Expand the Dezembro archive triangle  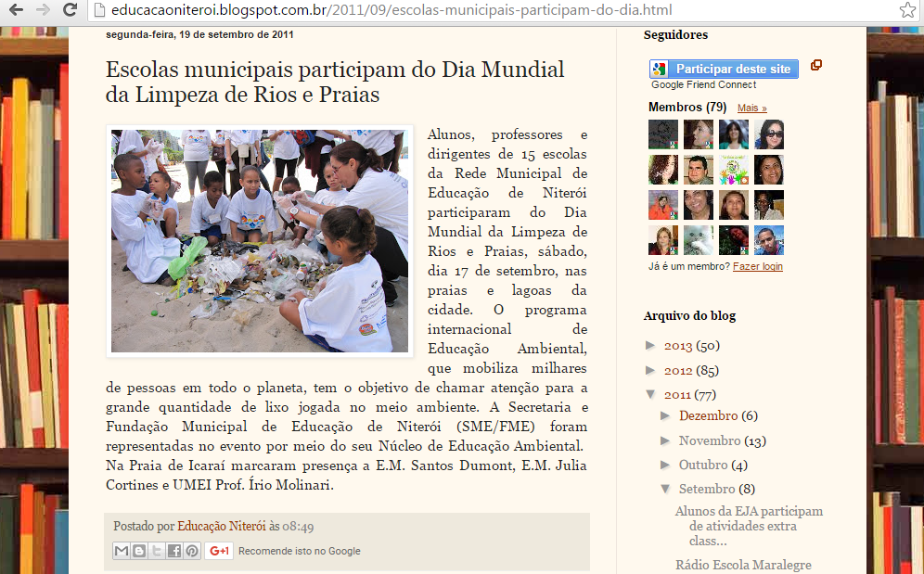pos(666,415)
